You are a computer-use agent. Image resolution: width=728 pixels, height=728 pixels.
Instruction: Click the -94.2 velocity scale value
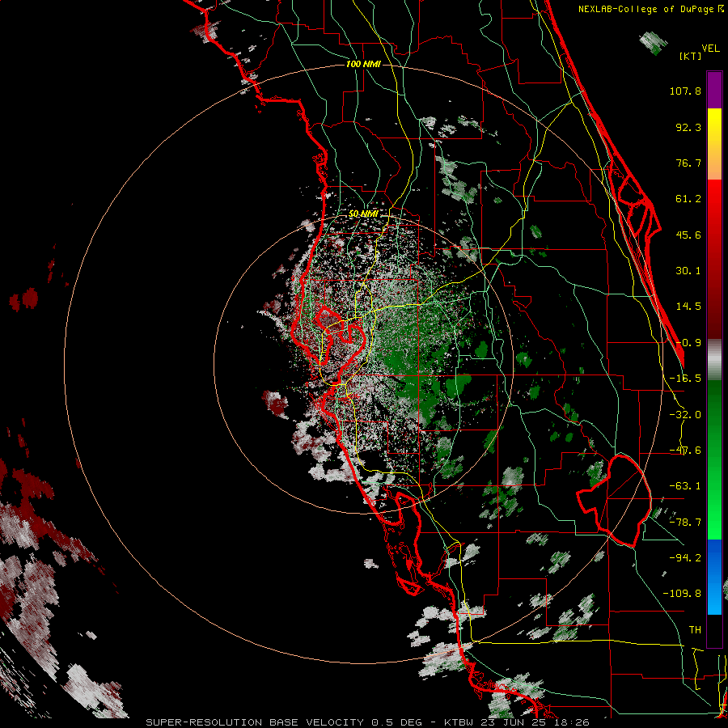pos(685,557)
